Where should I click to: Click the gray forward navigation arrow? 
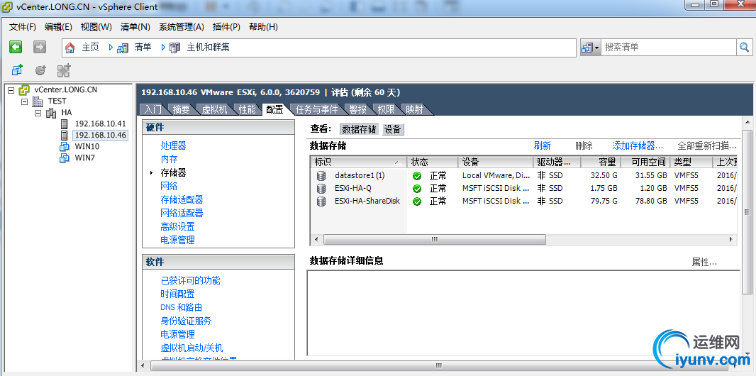click(x=40, y=47)
